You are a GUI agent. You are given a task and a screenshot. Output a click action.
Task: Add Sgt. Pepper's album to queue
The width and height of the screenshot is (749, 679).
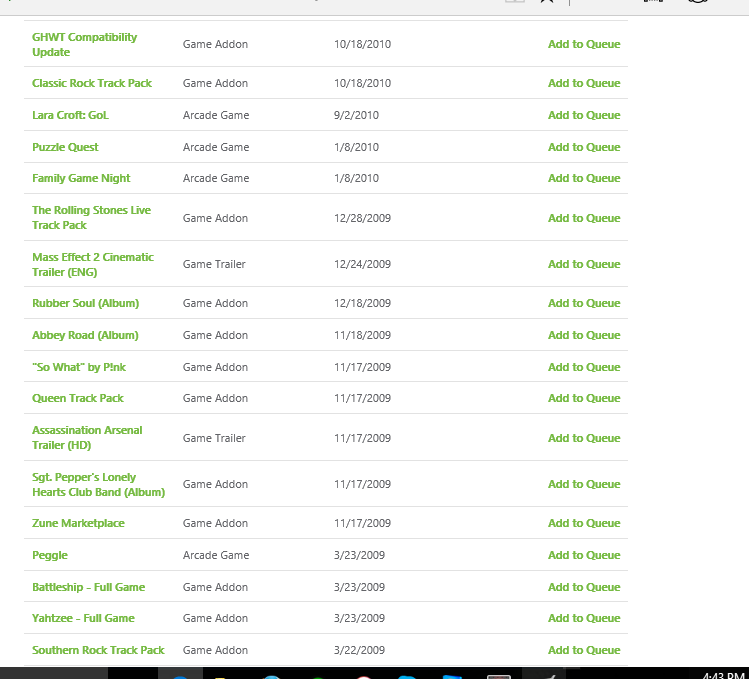coord(584,485)
